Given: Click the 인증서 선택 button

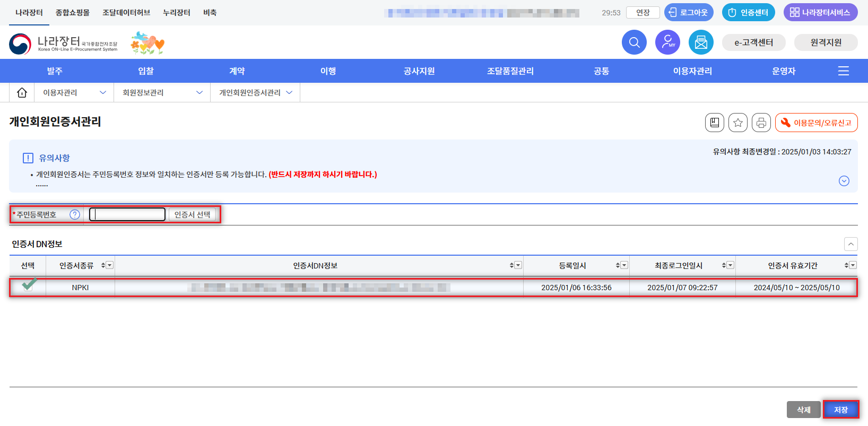Looking at the screenshot, I should (192, 214).
